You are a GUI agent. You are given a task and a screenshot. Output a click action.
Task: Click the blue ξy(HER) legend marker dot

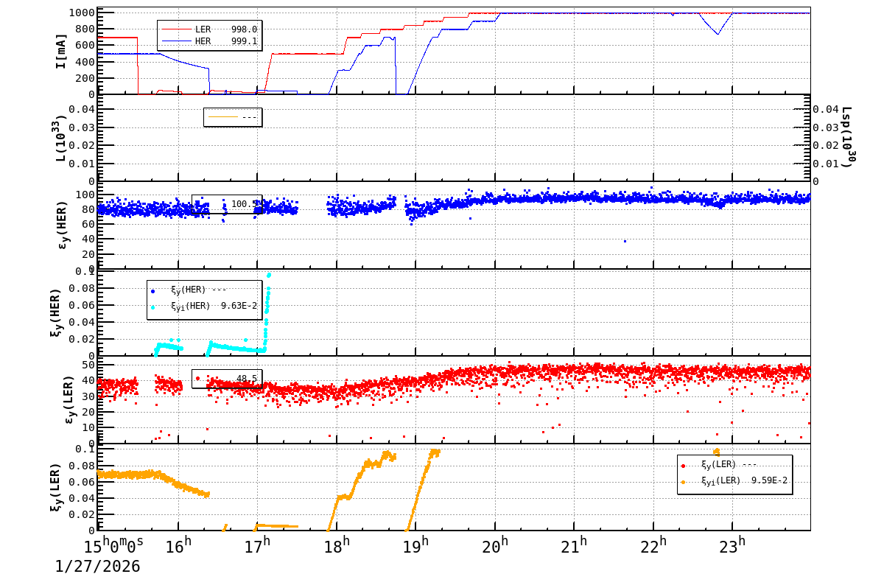pyautogui.click(x=152, y=291)
